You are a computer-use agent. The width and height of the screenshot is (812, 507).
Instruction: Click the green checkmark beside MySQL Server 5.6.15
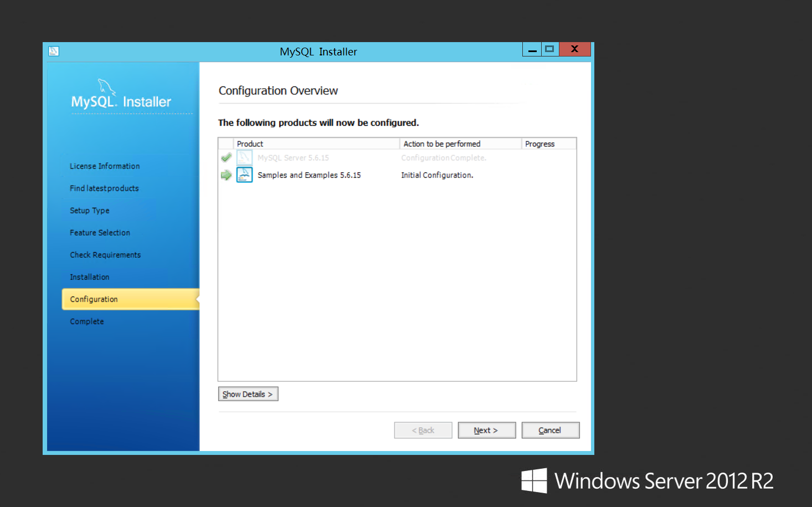pyautogui.click(x=226, y=158)
